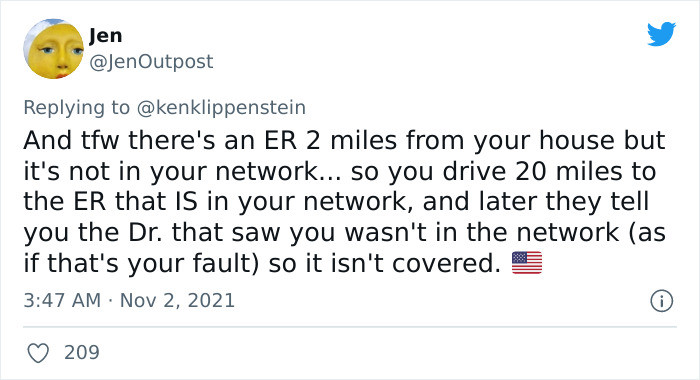Viewport: 700px width, 380px height.
Task: Visit the @kenklippenstein mention
Action: [221, 108]
